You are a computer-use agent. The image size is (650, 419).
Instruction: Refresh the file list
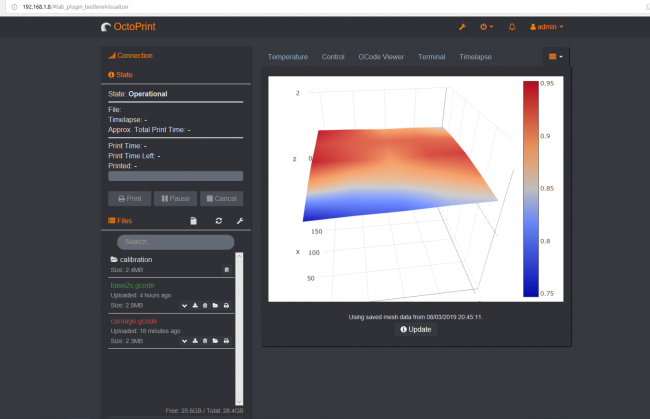218,220
